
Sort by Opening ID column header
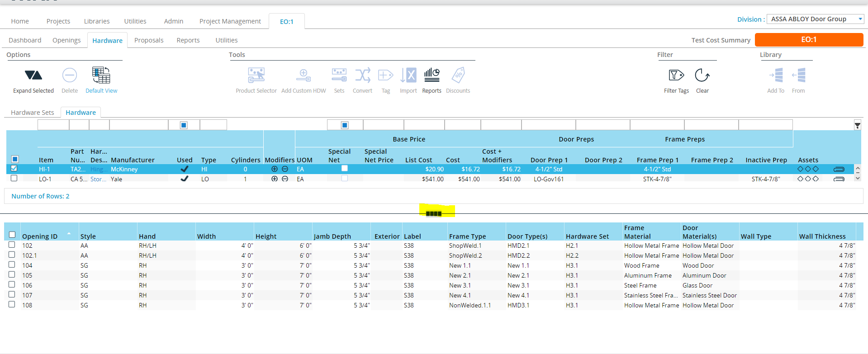[x=40, y=236]
